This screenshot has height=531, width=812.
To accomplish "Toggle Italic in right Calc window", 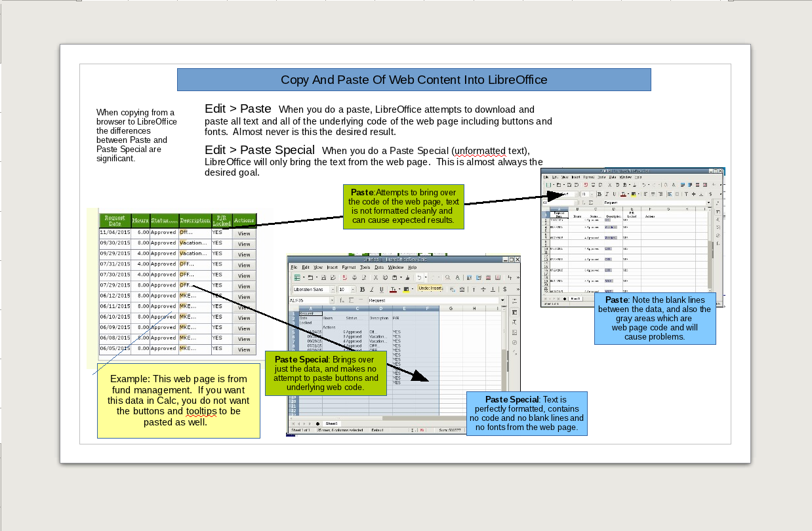I will click(x=607, y=194).
